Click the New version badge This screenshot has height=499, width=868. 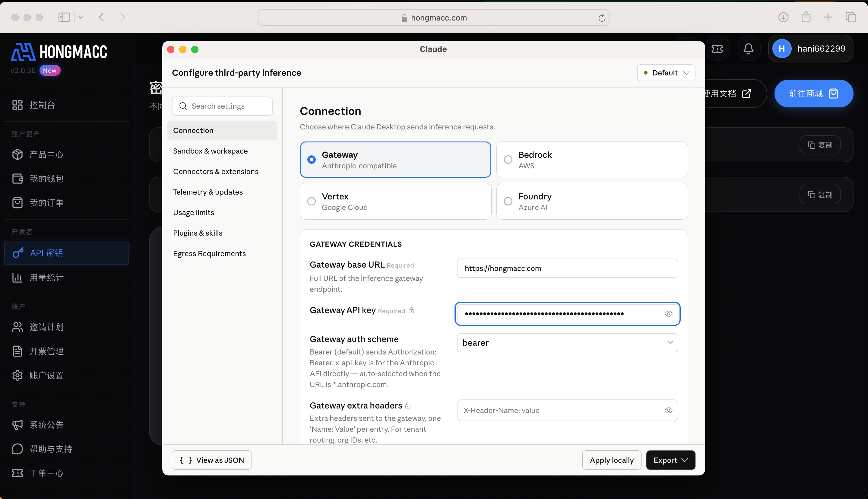(50, 71)
